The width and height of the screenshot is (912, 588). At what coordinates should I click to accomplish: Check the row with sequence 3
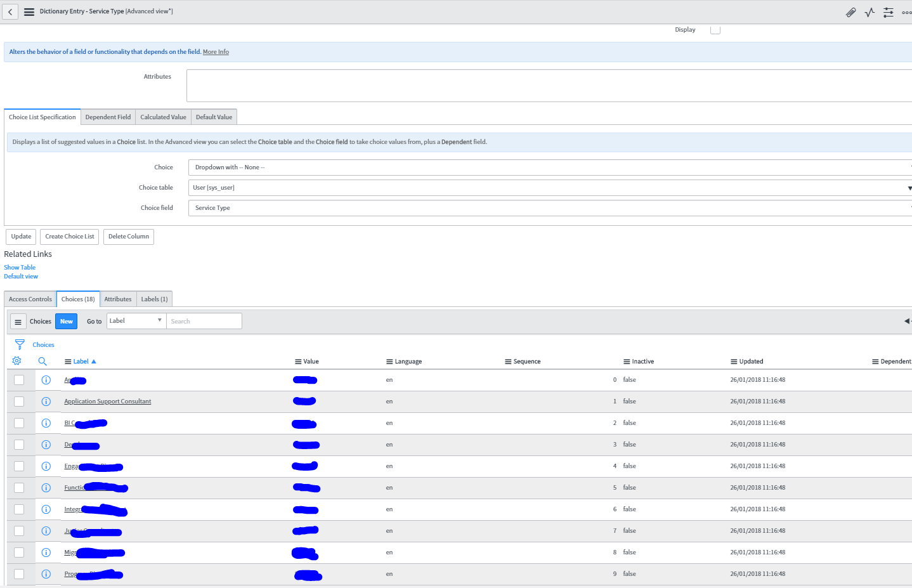pyautogui.click(x=19, y=445)
